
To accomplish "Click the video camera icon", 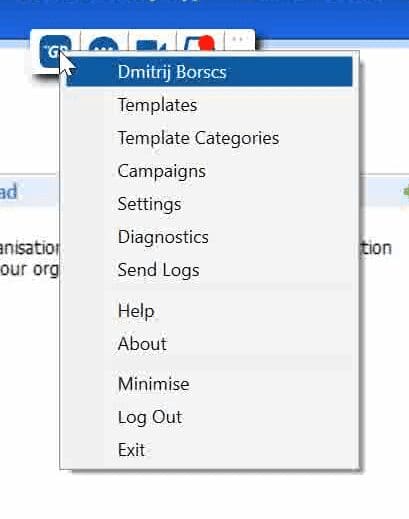I will [152, 45].
